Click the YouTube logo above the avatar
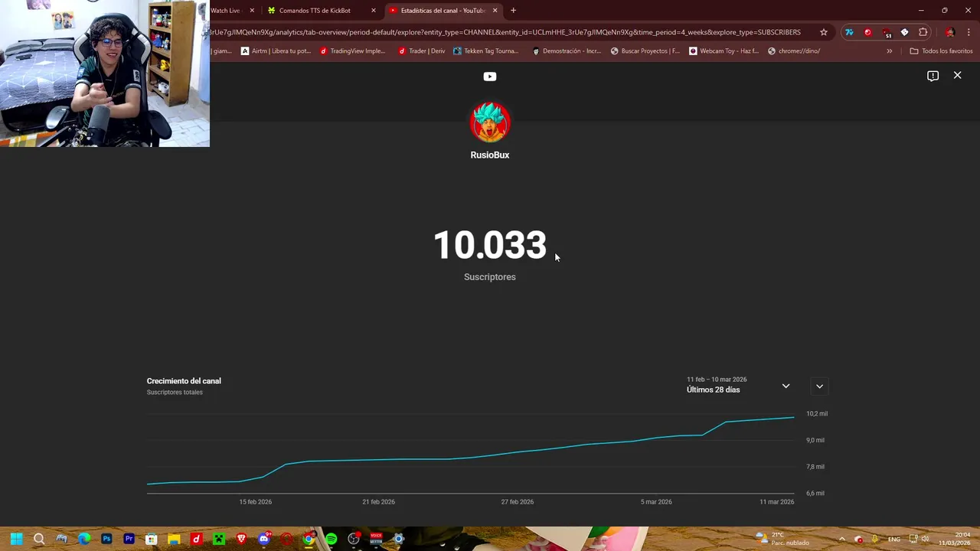 (490, 76)
